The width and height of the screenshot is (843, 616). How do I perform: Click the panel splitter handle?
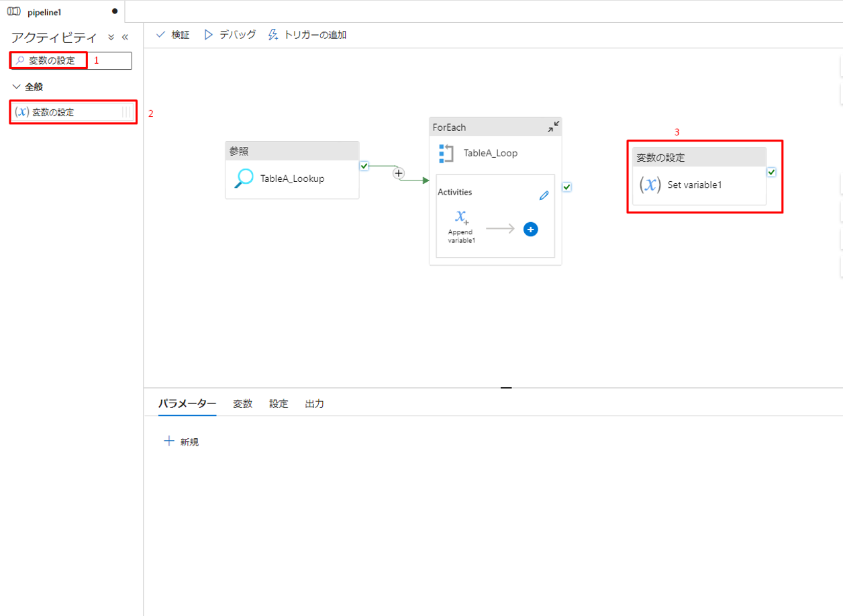[506, 387]
